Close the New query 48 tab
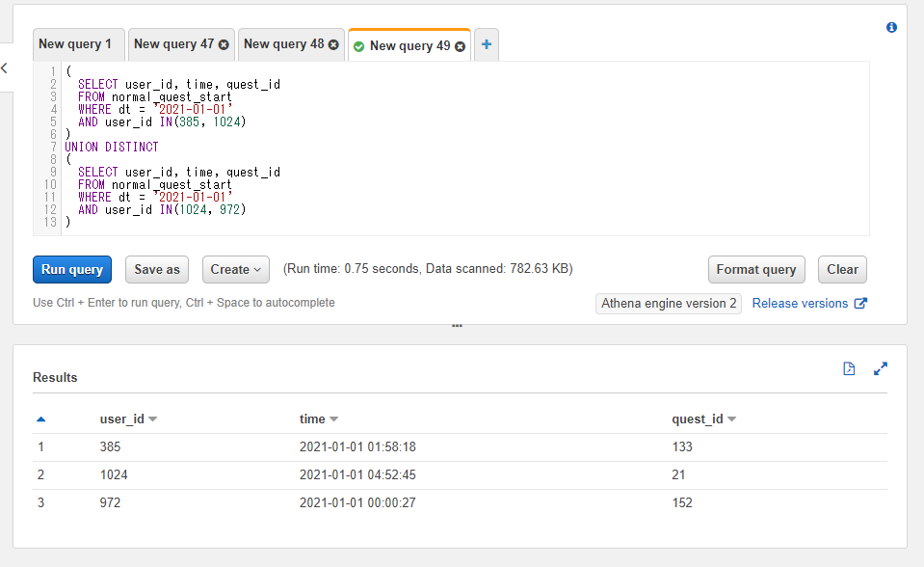924x567 pixels. (333, 45)
